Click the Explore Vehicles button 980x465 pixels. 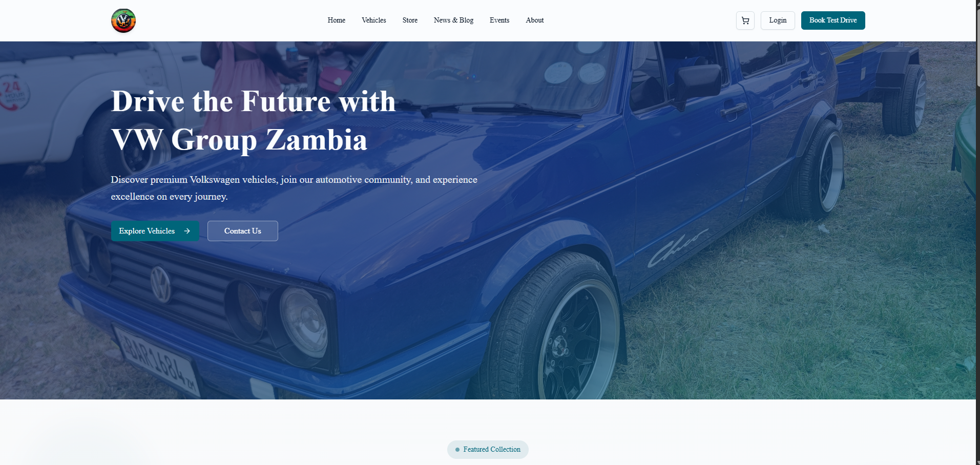tap(155, 231)
